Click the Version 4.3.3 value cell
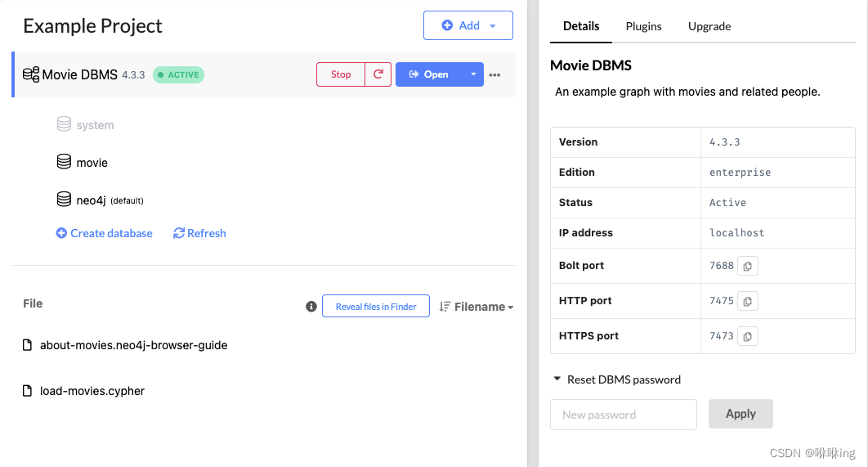 tap(778, 142)
